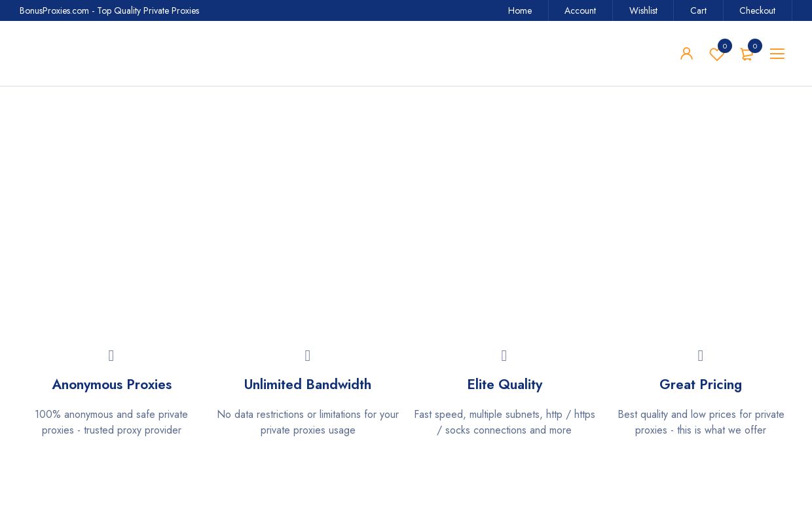
Task: Click the Unlimited Bandwidth feature icon
Action: click(x=308, y=356)
